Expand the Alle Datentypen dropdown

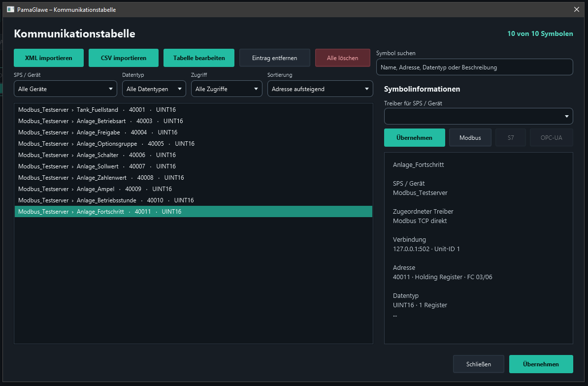pos(154,89)
